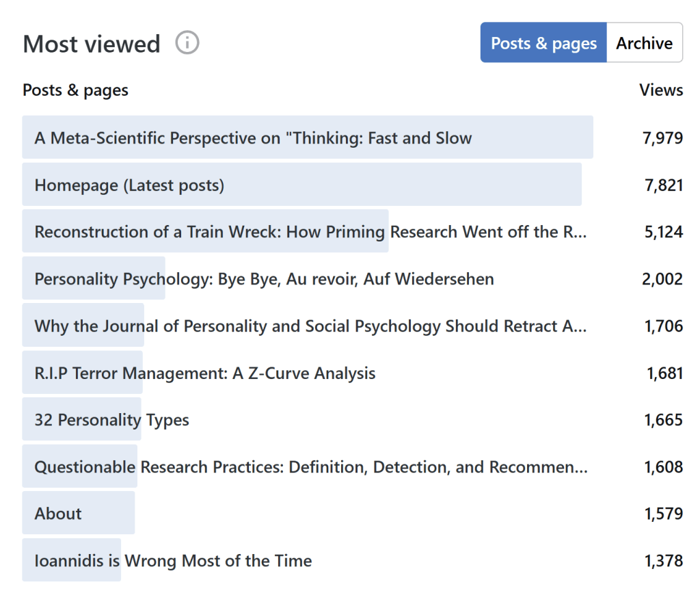This screenshot has width=700, height=606.
Task: Switch to the Archive tab
Action: 644,43
